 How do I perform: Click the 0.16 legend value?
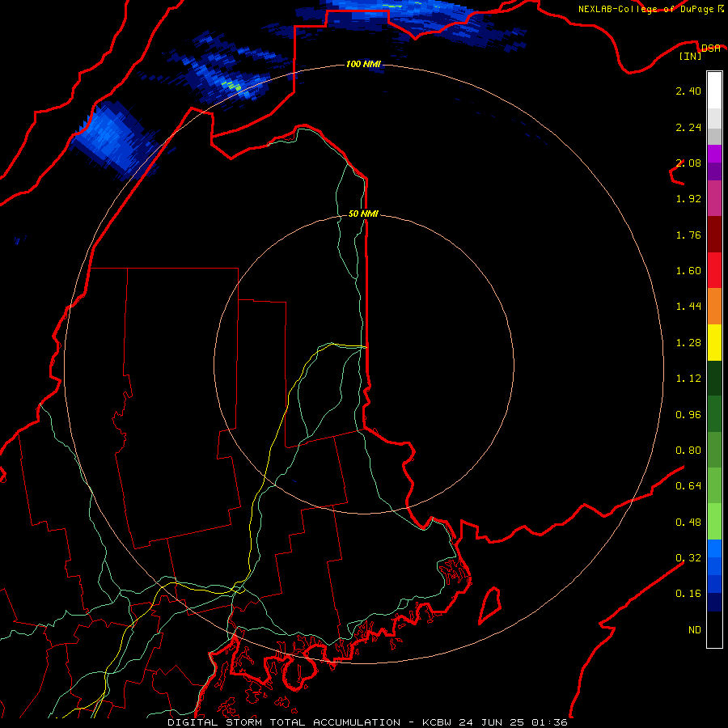pos(688,594)
